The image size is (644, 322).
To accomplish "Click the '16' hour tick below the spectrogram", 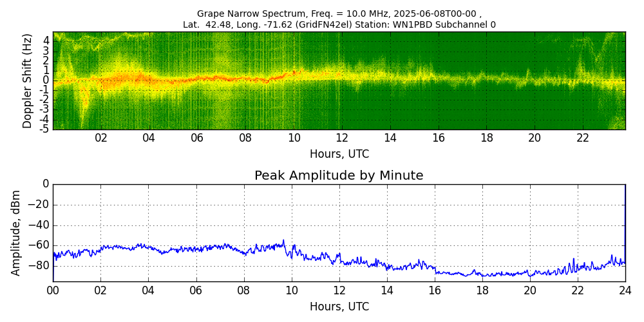I will point(439,138).
